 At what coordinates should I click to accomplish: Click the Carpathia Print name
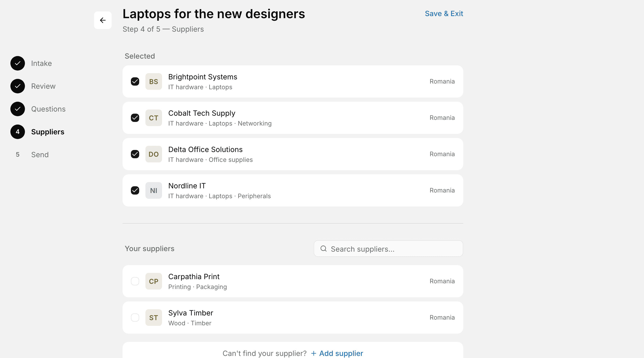194,277
